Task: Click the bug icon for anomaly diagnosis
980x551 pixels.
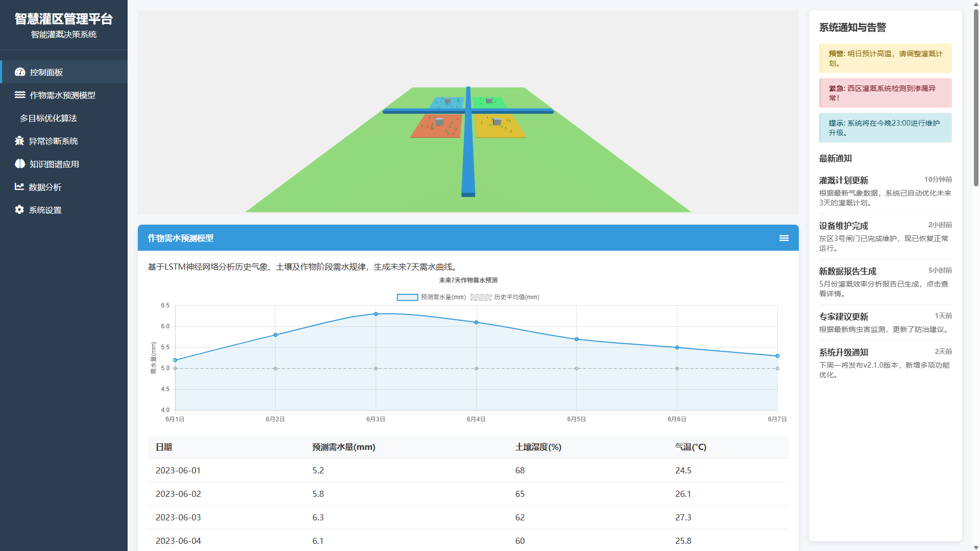Action: click(19, 141)
